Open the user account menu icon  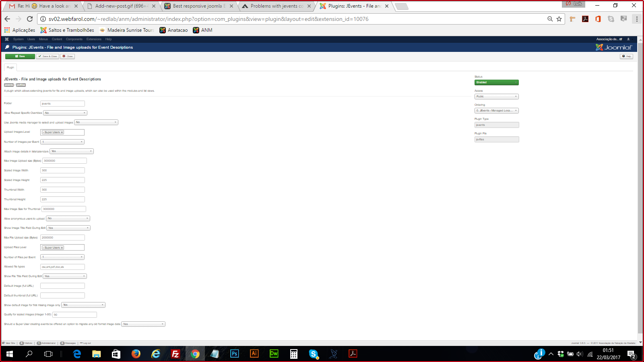tap(628, 39)
